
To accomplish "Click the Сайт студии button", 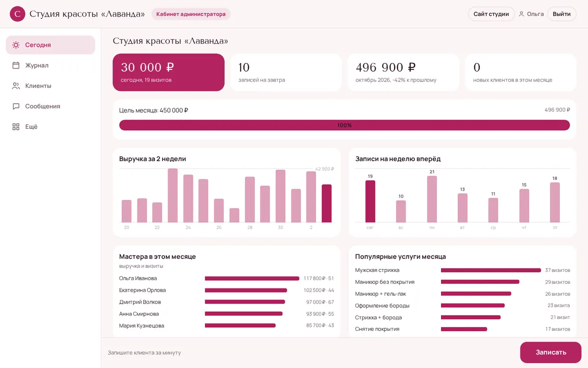I will pyautogui.click(x=491, y=14).
